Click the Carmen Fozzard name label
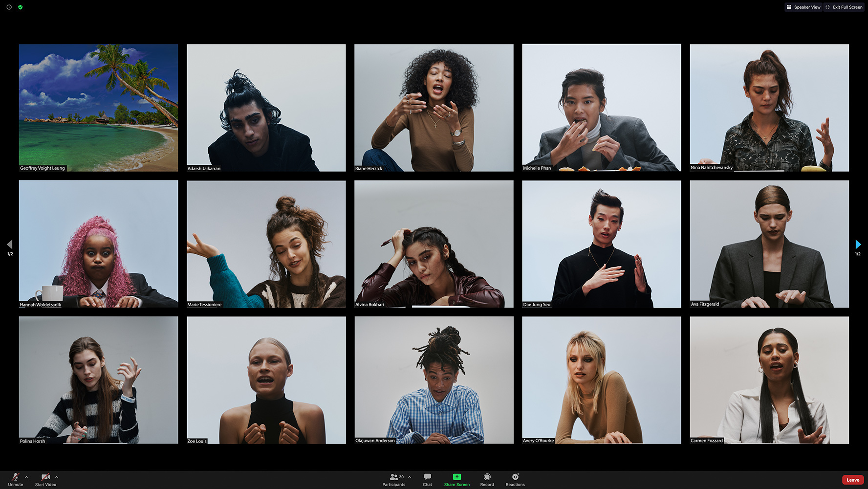The image size is (868, 489). pyautogui.click(x=707, y=441)
